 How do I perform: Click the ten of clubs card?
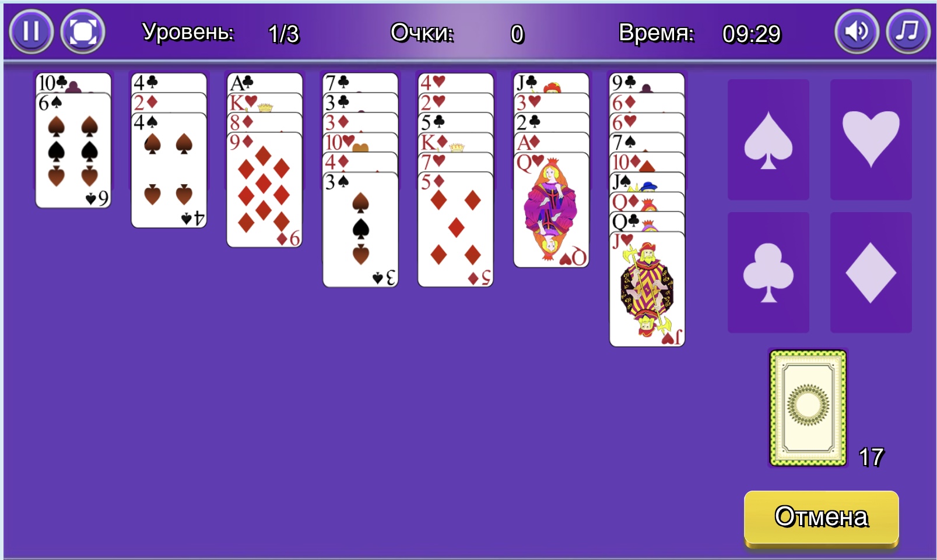(73, 83)
